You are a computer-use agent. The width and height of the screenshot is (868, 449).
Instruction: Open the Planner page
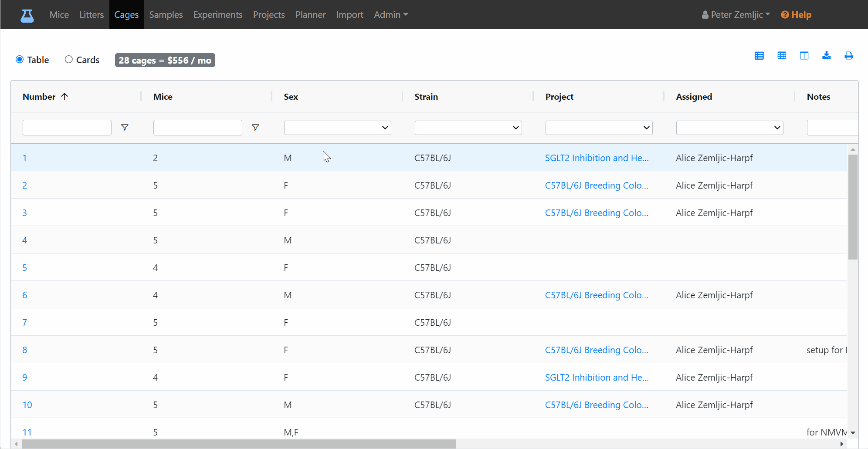(x=311, y=15)
